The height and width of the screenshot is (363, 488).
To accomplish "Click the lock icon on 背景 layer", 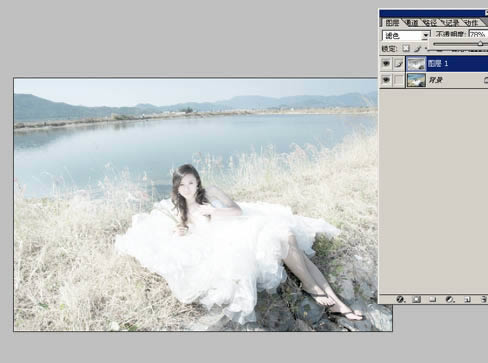I will pos(486,80).
